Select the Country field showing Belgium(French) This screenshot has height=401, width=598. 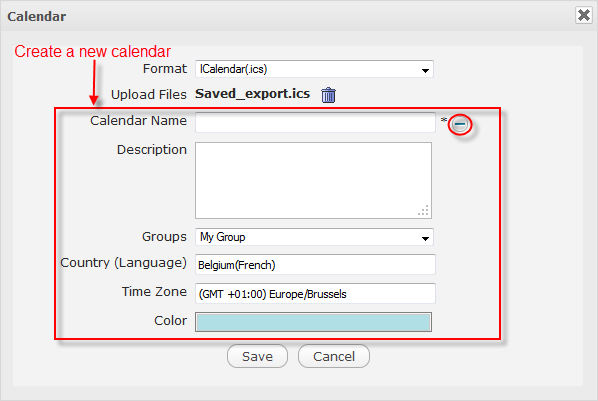coord(315,265)
